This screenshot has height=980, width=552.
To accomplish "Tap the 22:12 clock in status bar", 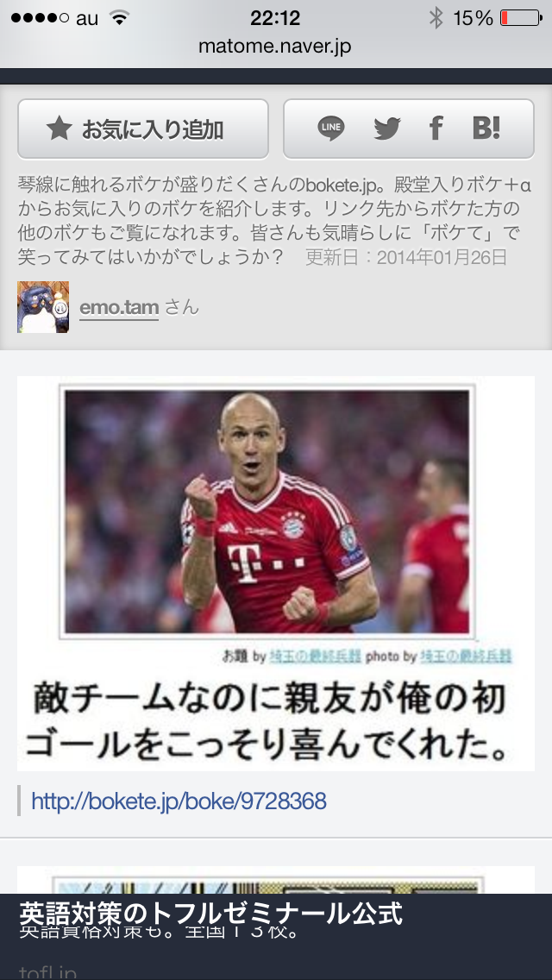I will (x=275, y=18).
